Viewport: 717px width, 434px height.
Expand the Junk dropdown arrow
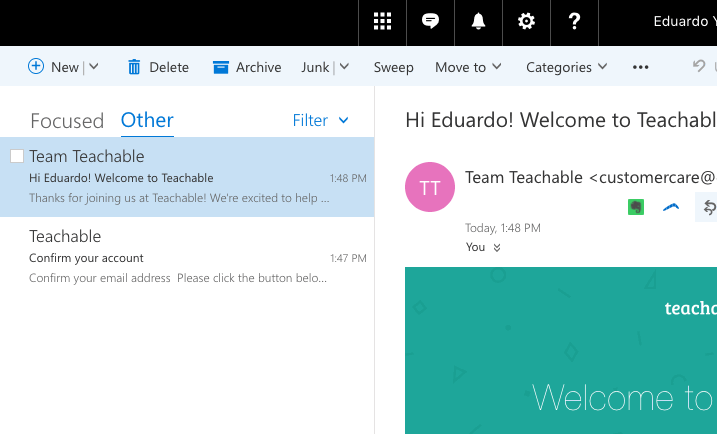pos(344,67)
